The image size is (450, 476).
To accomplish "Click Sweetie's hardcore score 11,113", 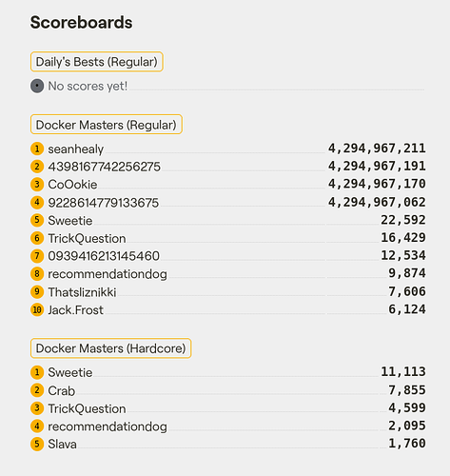I will [x=403, y=371].
